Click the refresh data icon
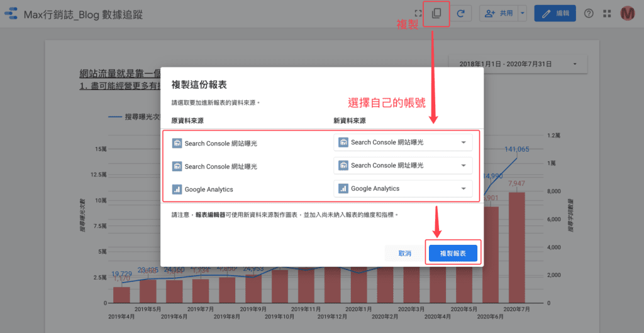Image resolution: width=644 pixels, height=333 pixels. tap(460, 13)
